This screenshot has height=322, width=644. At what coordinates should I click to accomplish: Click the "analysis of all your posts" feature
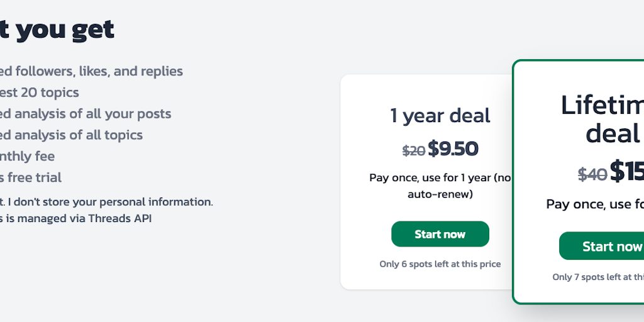(x=86, y=114)
